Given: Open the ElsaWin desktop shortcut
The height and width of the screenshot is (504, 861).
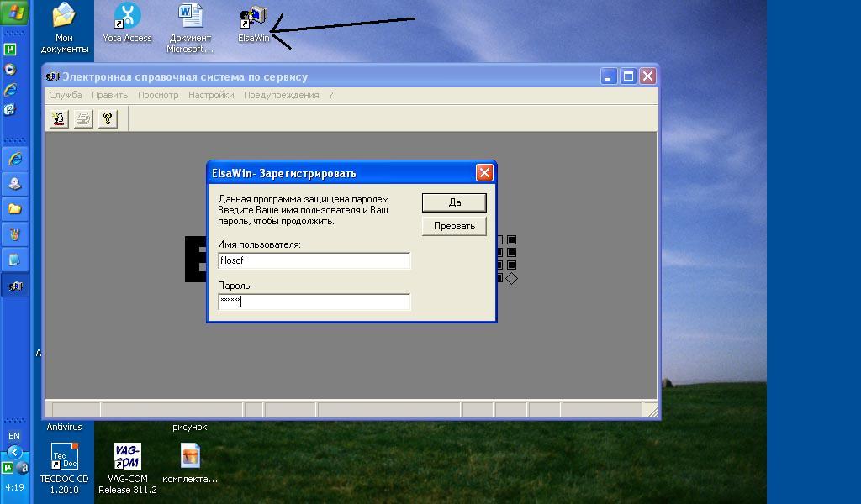Looking at the screenshot, I should pos(253,18).
